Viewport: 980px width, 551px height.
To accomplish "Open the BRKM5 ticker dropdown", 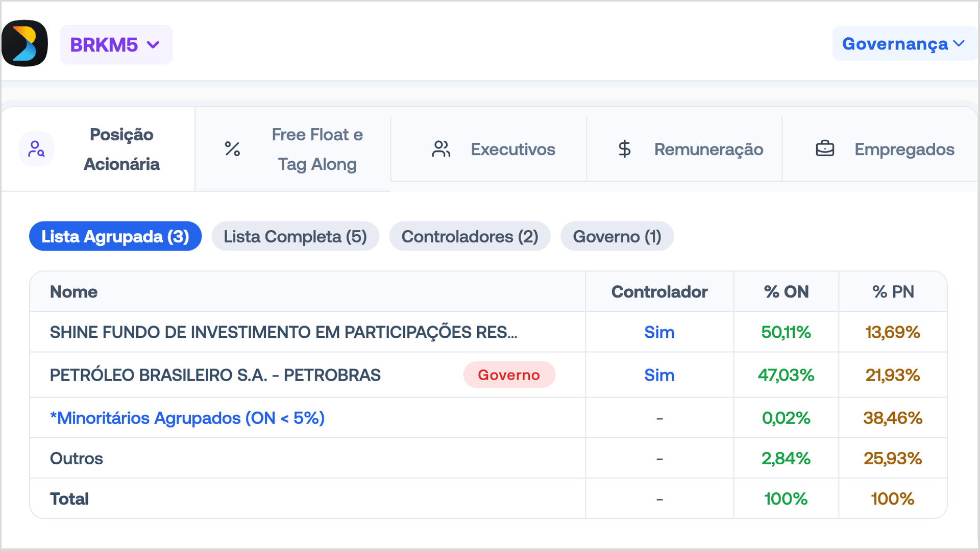I will coord(116,45).
